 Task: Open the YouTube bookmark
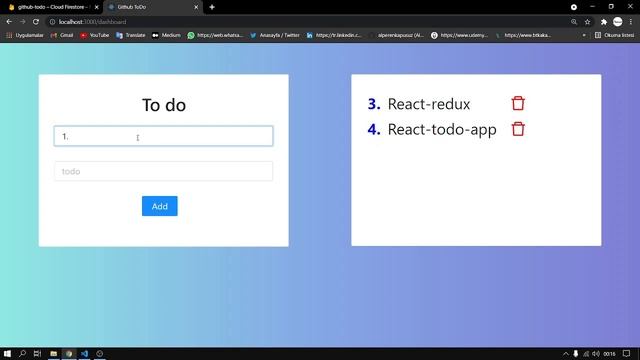(x=95, y=35)
